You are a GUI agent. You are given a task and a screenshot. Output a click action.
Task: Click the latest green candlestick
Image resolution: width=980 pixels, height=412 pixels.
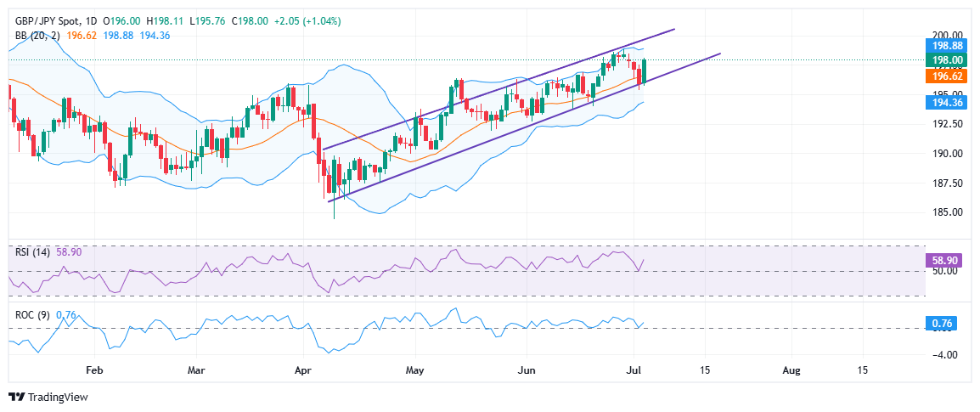[x=644, y=72]
